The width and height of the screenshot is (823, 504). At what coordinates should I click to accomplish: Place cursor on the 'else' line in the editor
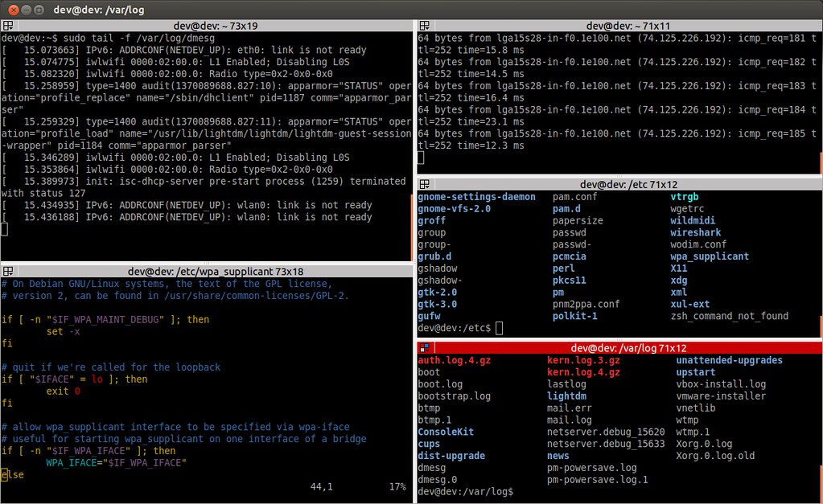[13, 475]
